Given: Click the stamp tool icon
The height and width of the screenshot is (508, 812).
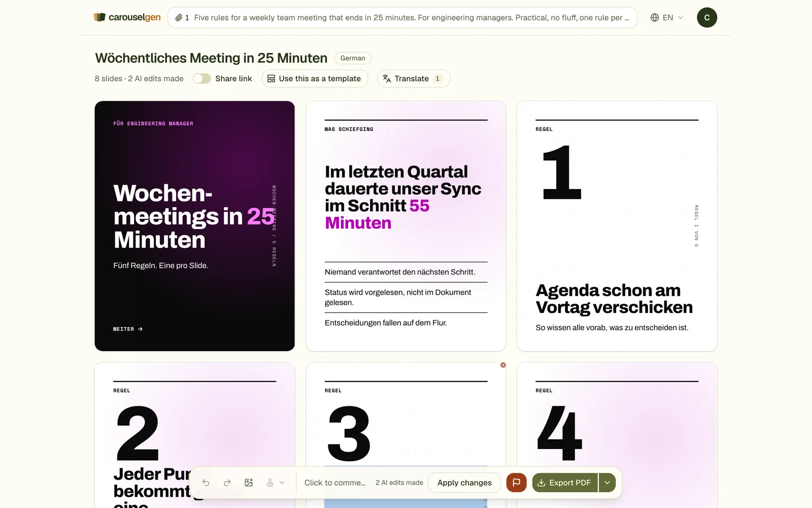Looking at the screenshot, I should click(x=270, y=483).
